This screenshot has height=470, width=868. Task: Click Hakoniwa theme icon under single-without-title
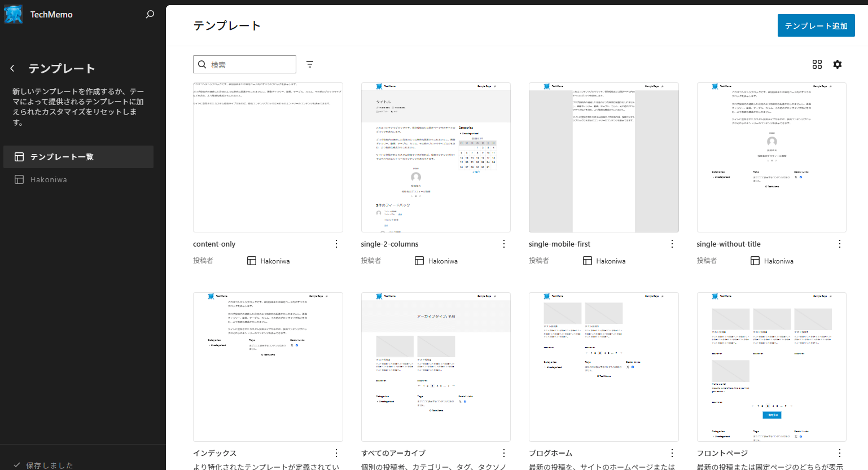[755, 261]
